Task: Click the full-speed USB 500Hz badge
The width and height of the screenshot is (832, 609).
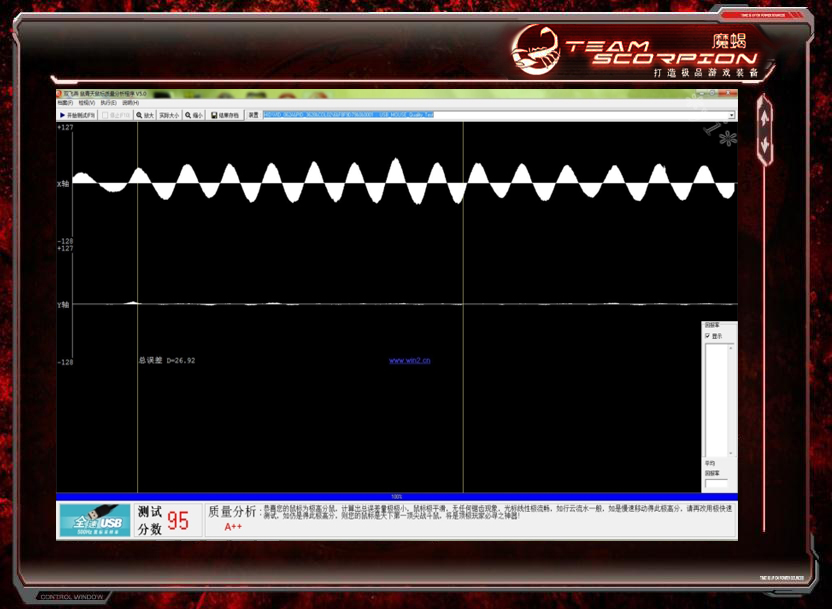Action: (94, 520)
